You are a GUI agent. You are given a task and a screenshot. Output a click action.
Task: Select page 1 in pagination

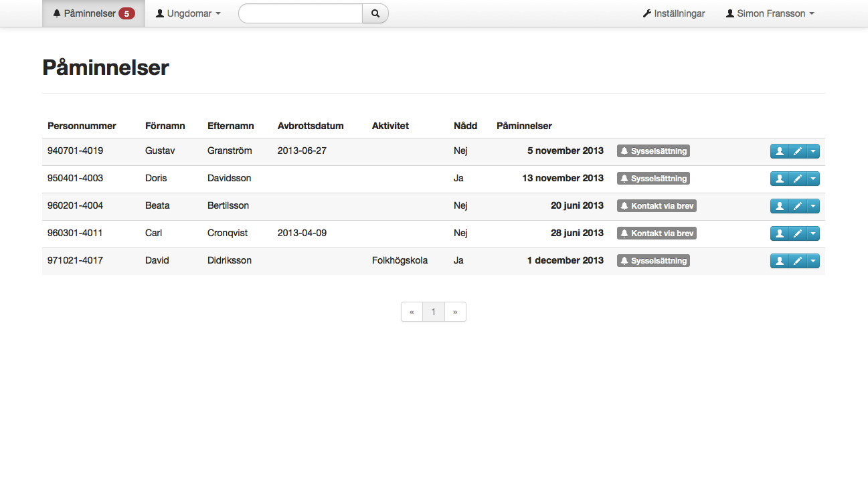(x=434, y=312)
